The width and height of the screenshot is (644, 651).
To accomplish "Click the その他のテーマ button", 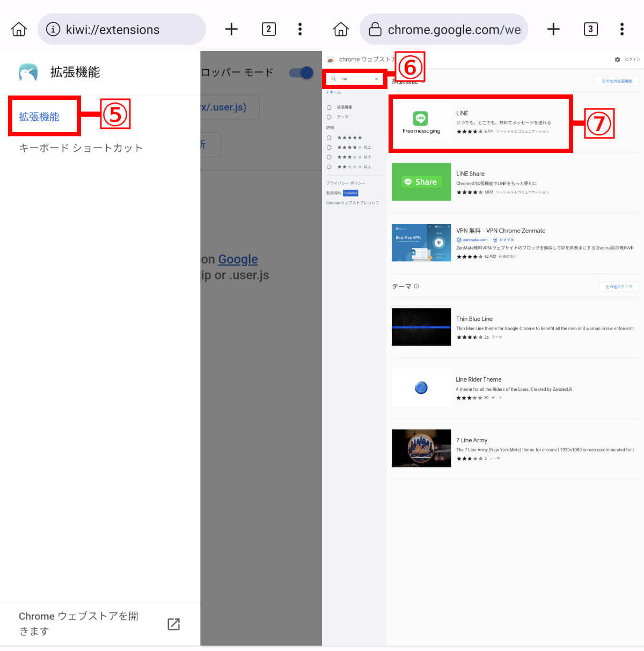I will point(619,287).
